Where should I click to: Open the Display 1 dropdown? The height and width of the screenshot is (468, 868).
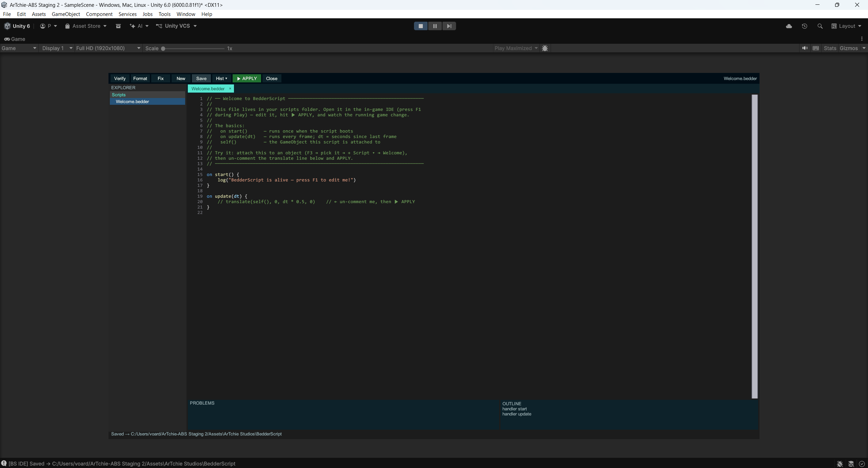tap(57, 48)
